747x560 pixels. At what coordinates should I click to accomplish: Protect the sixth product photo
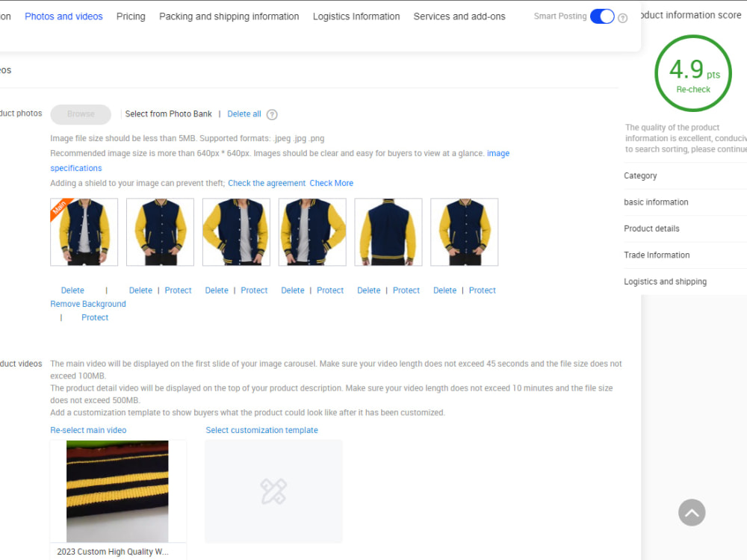tap(482, 290)
